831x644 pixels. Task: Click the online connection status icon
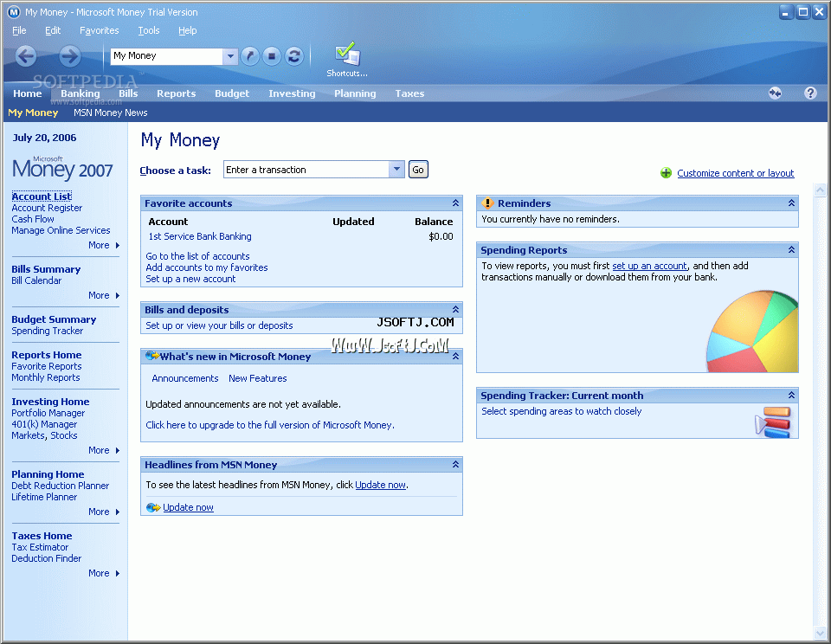click(x=775, y=93)
